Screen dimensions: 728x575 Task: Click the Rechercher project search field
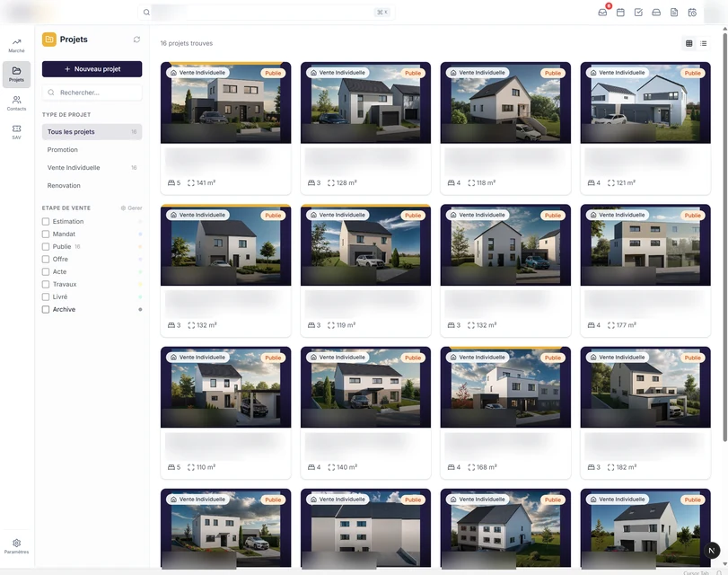(x=92, y=93)
